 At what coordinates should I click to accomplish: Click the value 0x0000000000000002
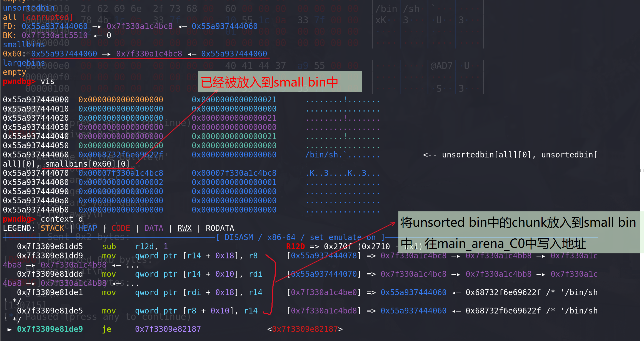(121, 182)
